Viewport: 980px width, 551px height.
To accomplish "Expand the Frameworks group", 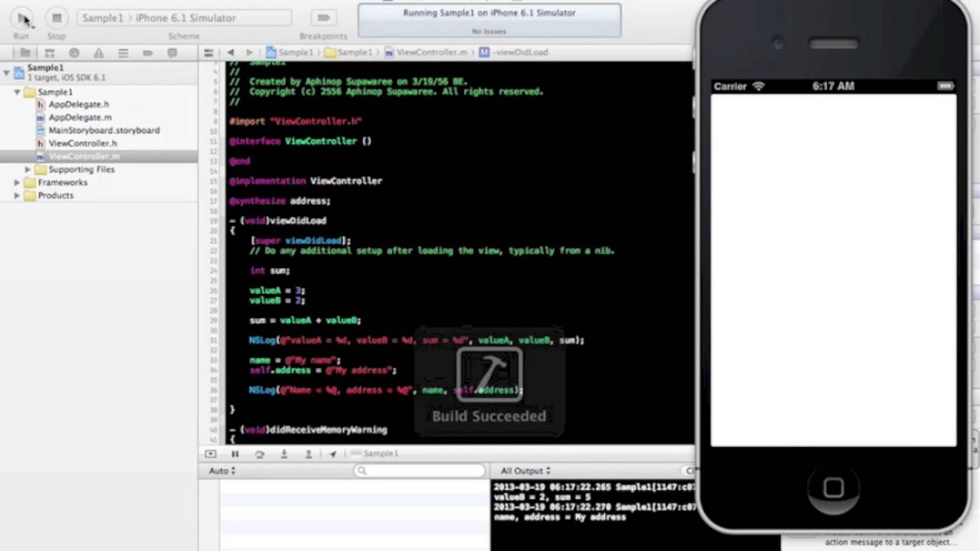I will click(x=17, y=182).
